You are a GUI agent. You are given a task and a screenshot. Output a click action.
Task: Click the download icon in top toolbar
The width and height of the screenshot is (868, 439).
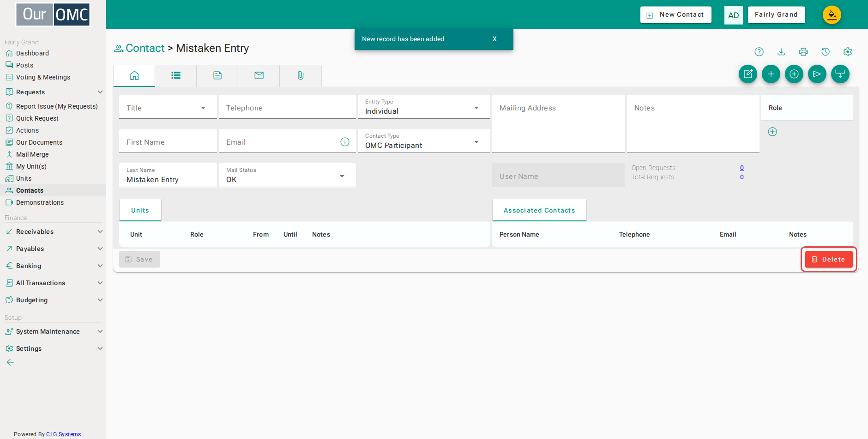[781, 52]
